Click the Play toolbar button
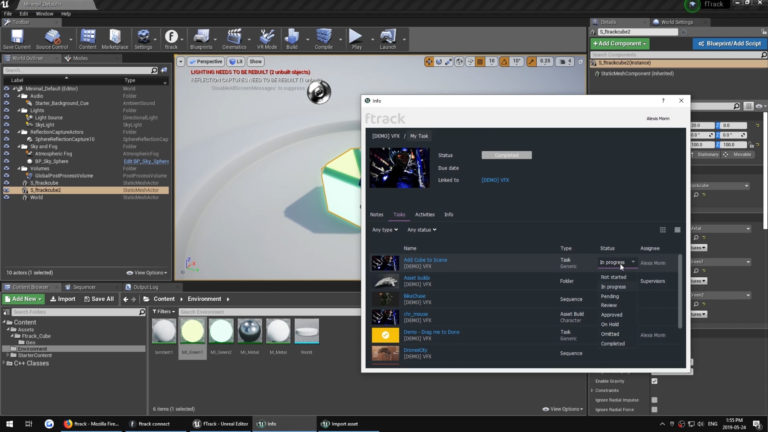The width and height of the screenshot is (768, 432). 356,39
